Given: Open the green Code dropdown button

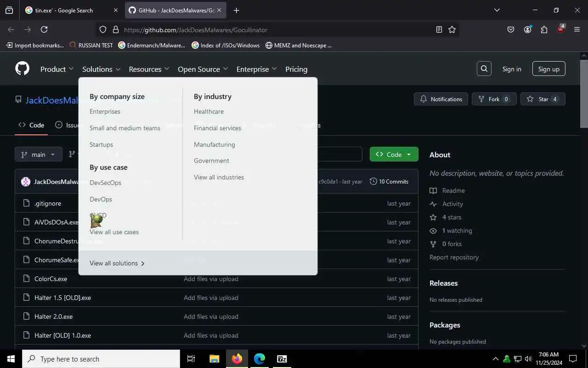Looking at the screenshot, I should pyautogui.click(x=394, y=155).
